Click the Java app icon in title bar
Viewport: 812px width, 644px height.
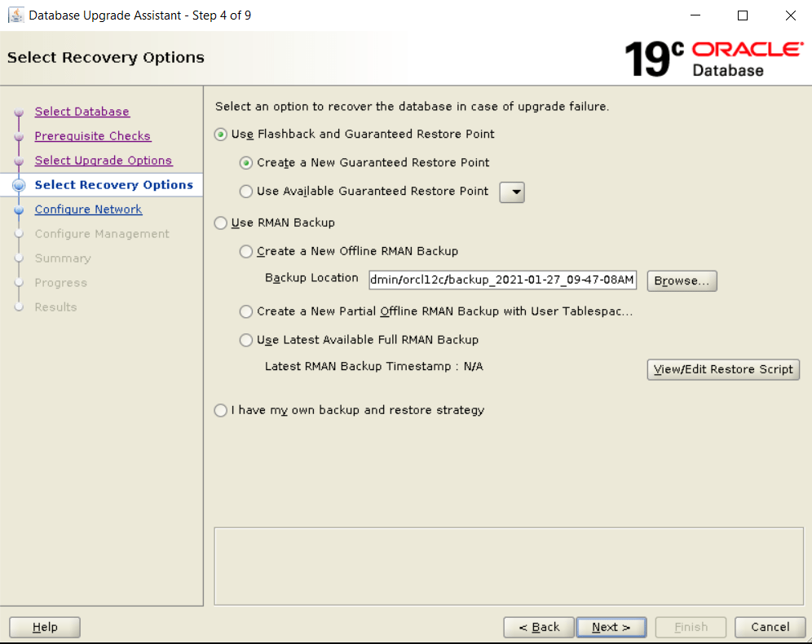(x=15, y=15)
